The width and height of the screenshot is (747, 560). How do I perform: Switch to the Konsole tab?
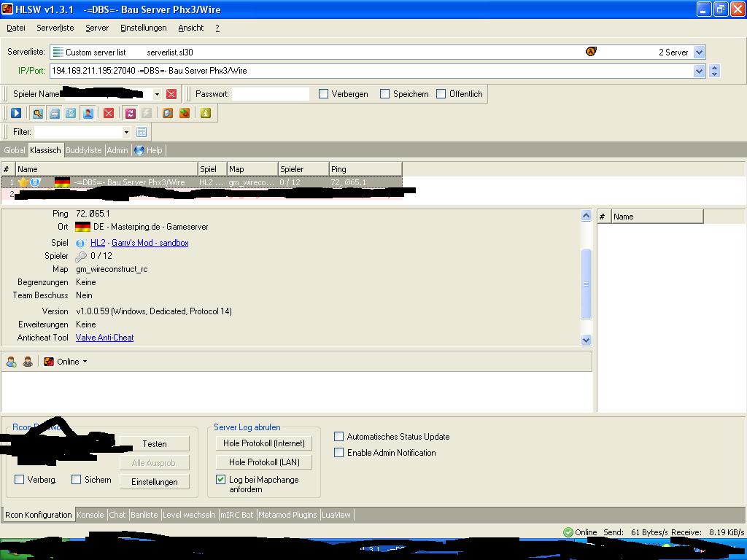coord(90,515)
